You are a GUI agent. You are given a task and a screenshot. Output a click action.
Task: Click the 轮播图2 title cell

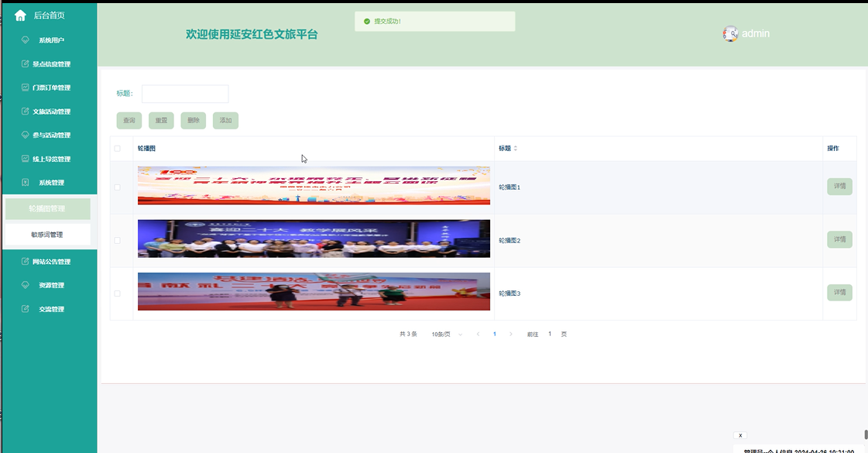509,240
